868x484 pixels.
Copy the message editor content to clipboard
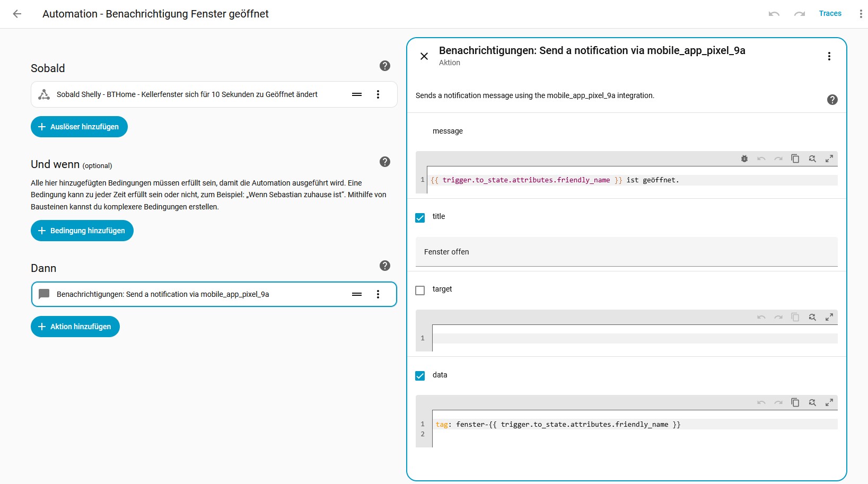795,159
